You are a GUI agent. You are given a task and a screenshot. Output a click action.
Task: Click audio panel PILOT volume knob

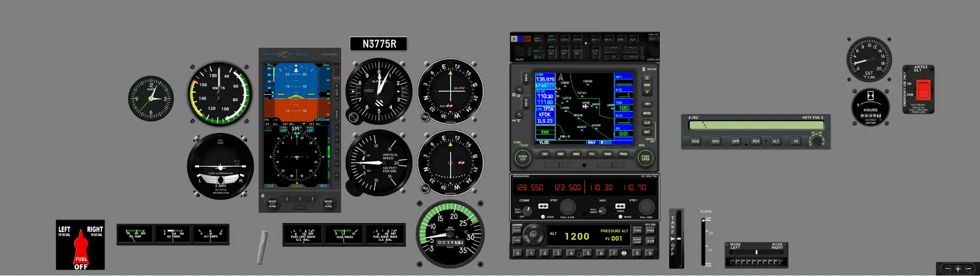(519, 50)
